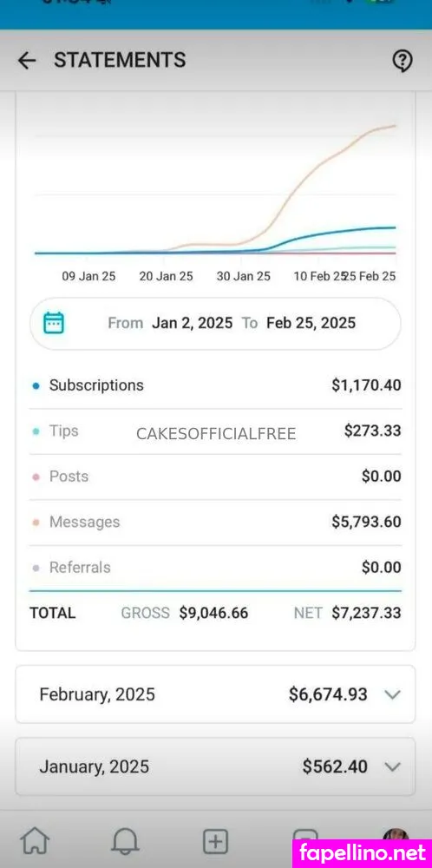Open notifications bell in bottom bar

pos(125,842)
